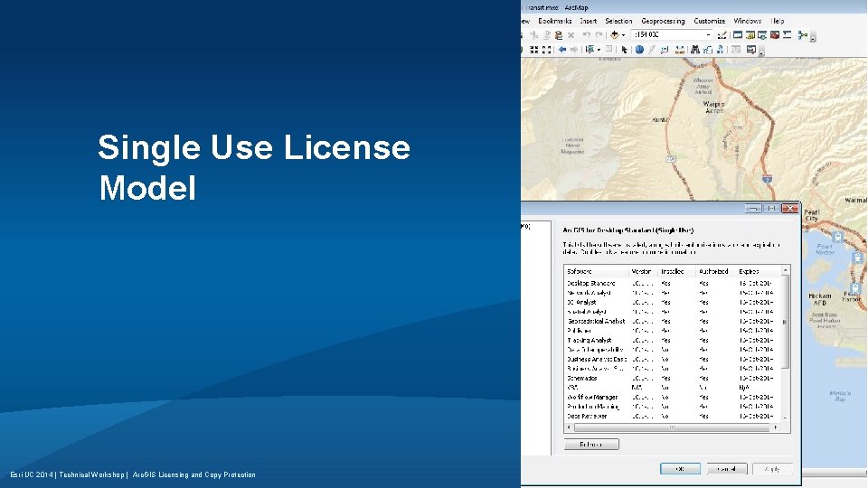Select the Geostatistical Analyst row

point(672,321)
